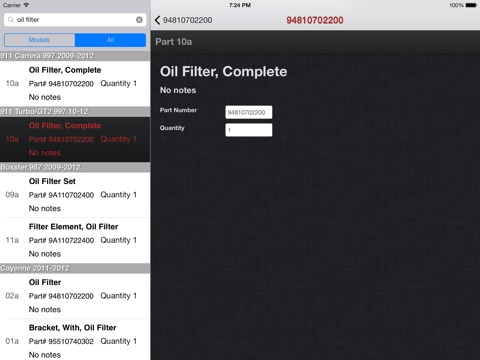
Task: Tap the red 94810702200 title
Action: 315,20
